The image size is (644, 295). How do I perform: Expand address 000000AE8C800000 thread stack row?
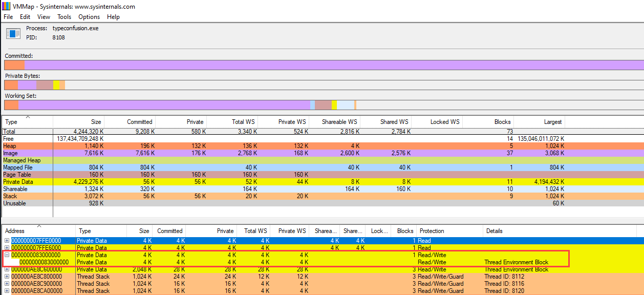[7, 277]
